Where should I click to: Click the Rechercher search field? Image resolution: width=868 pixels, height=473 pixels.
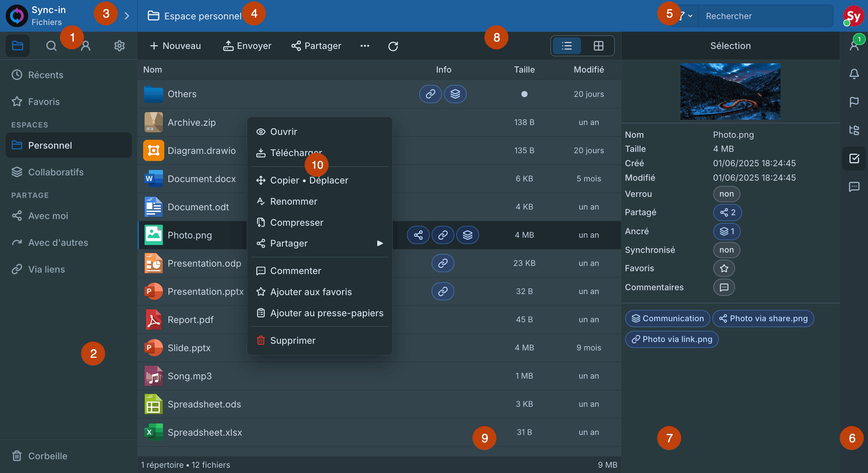click(x=765, y=16)
